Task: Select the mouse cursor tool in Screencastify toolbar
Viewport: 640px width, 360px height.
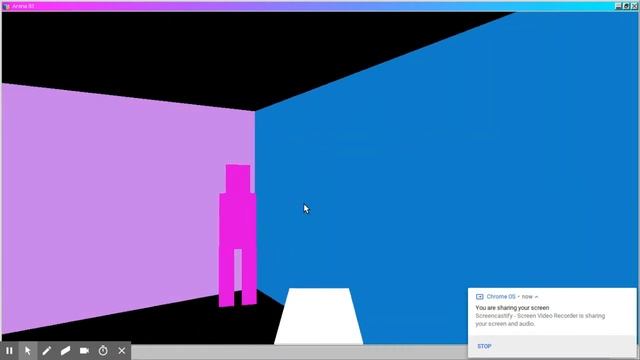Action: coord(28,351)
